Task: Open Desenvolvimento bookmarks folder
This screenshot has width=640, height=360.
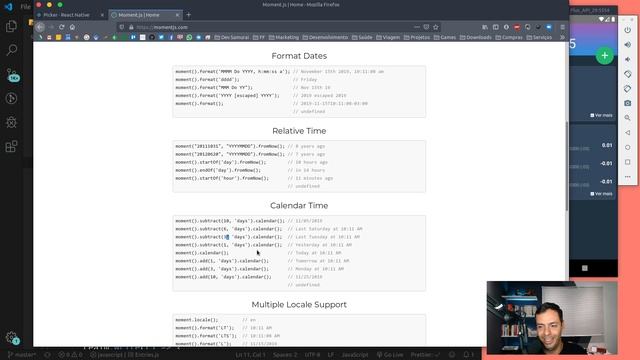Action: pos(325,37)
